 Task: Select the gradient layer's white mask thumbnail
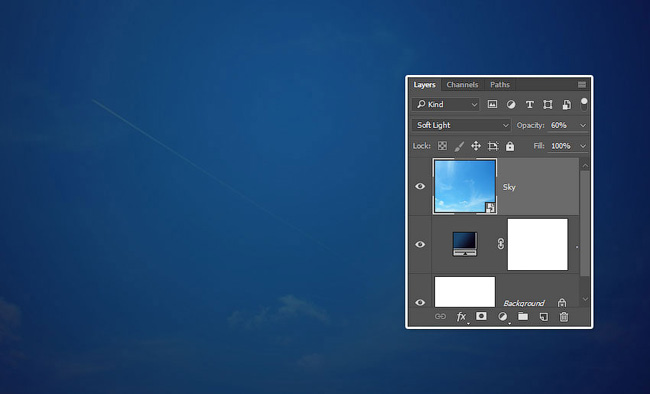tap(538, 244)
